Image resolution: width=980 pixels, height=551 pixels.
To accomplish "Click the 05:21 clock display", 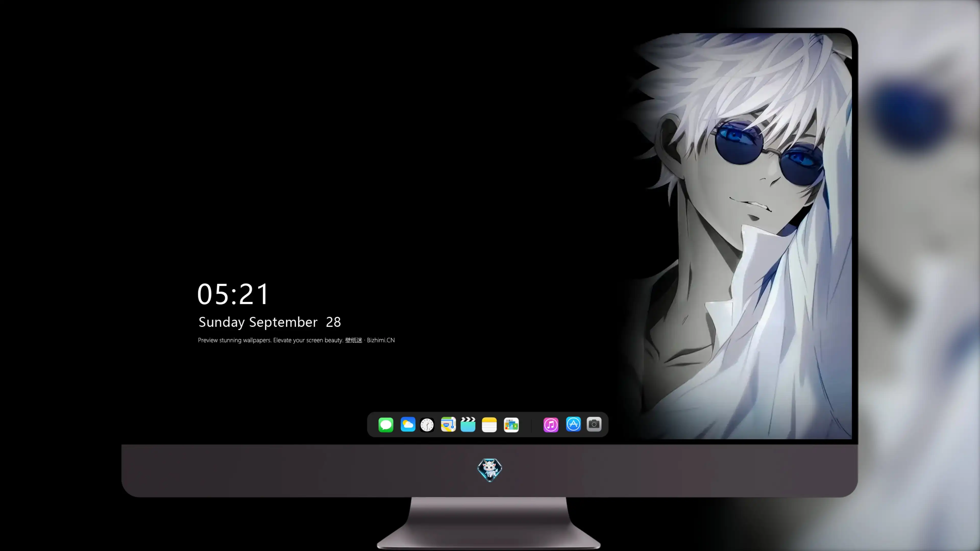I will click(233, 294).
